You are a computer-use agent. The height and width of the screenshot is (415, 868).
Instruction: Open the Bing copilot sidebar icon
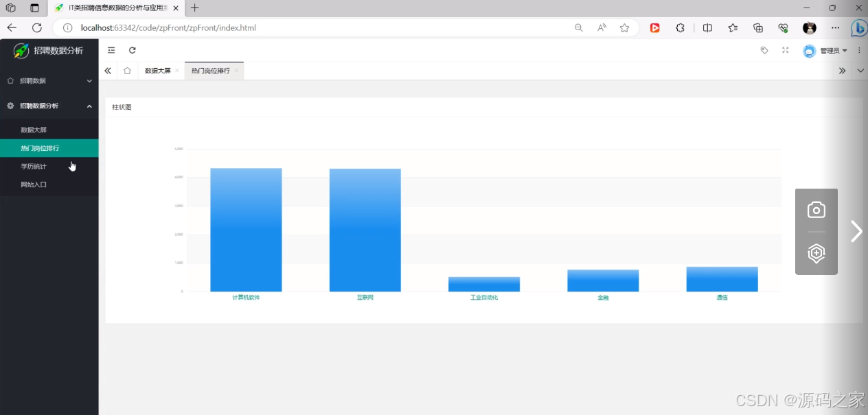click(858, 28)
